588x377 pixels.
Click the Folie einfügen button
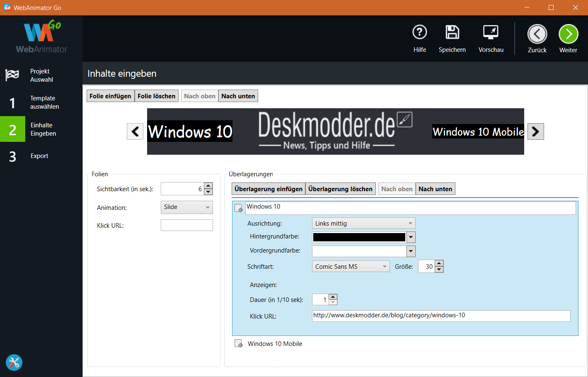tap(110, 96)
